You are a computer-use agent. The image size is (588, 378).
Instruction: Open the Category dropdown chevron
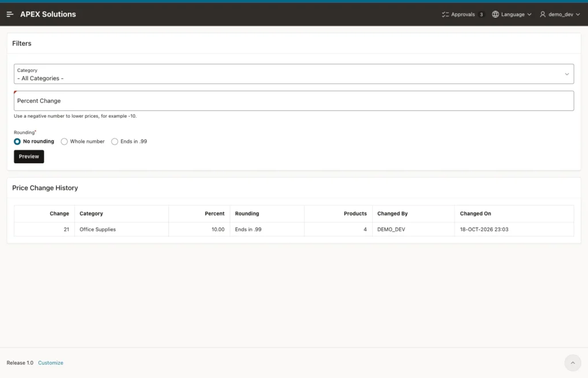pos(567,74)
